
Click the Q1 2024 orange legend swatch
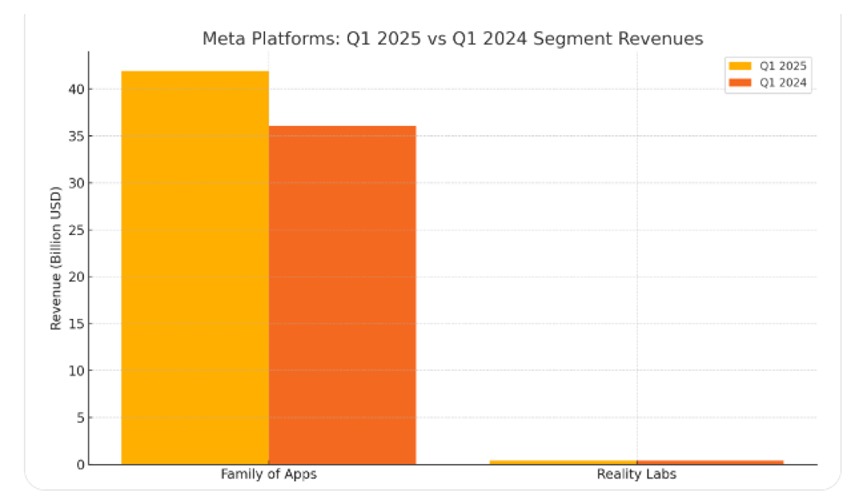(740, 83)
